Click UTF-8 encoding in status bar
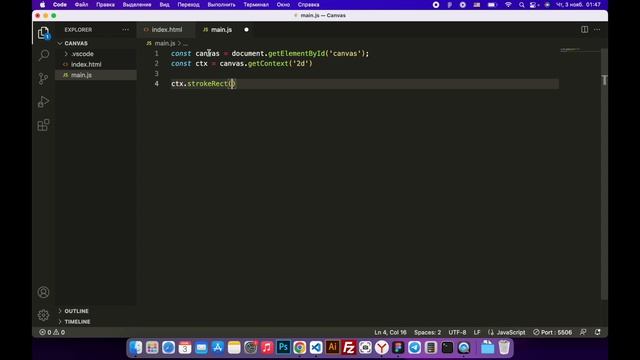Image resolution: width=640 pixels, height=360 pixels. click(x=457, y=332)
